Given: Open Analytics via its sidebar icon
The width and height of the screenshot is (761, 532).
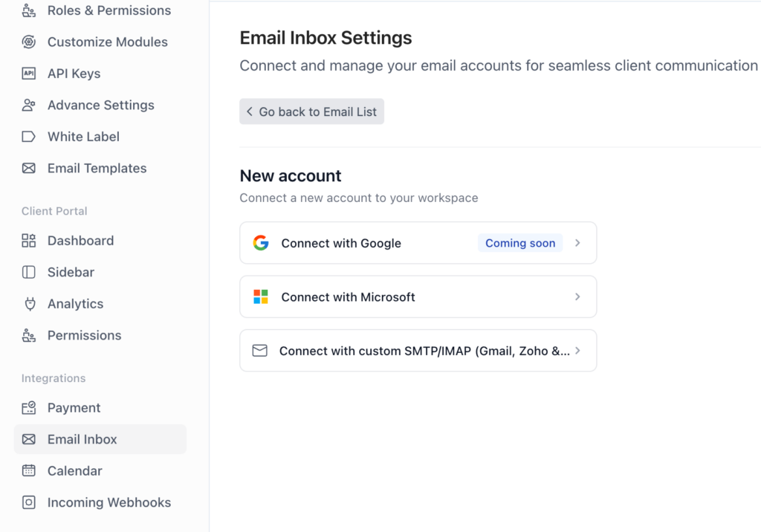Looking at the screenshot, I should (27, 303).
